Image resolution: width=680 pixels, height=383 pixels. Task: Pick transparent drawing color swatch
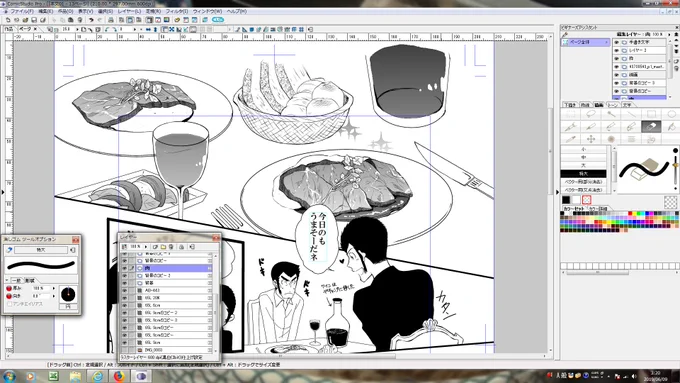pos(586,200)
